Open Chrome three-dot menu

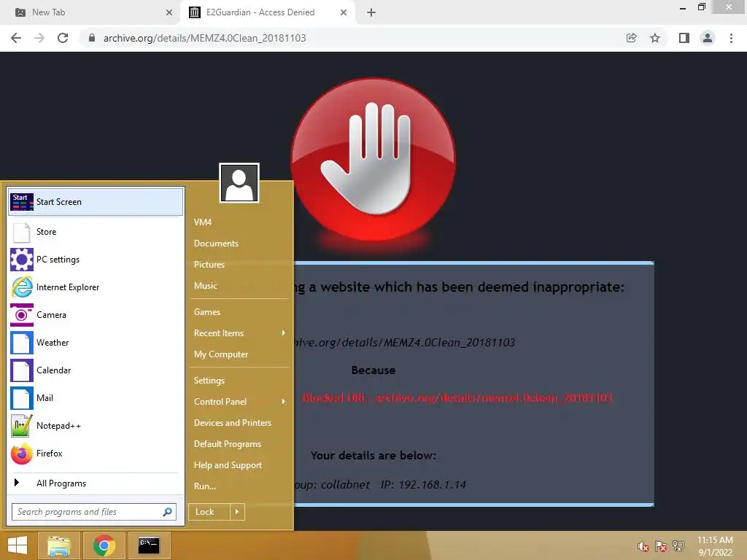[731, 38]
